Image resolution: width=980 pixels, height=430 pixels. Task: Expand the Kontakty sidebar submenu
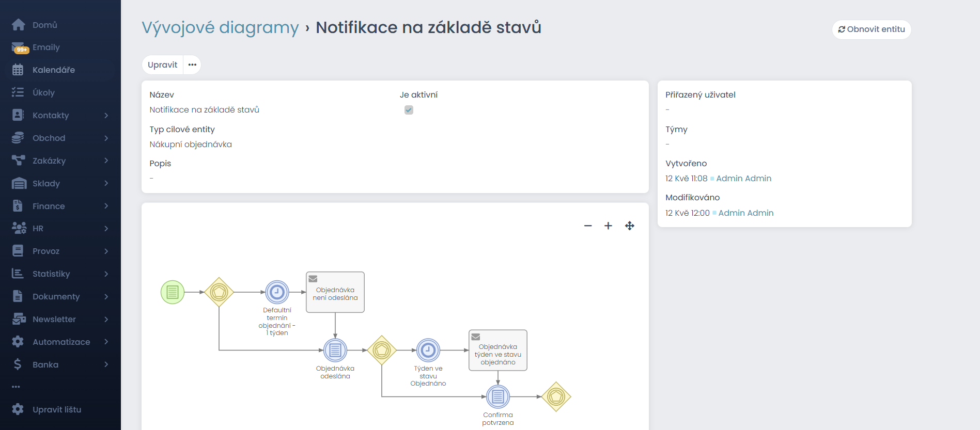pos(106,115)
